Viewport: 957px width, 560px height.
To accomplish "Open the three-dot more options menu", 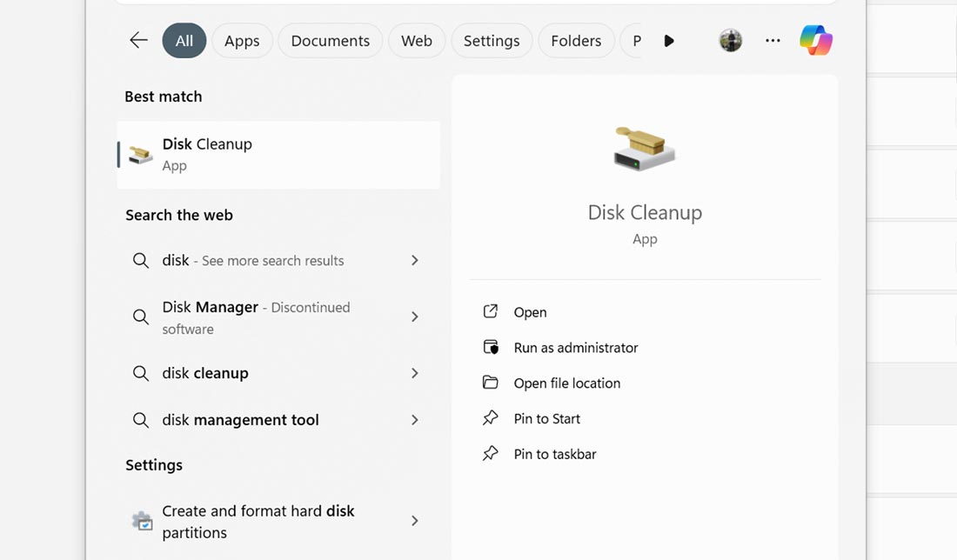I will tap(773, 41).
